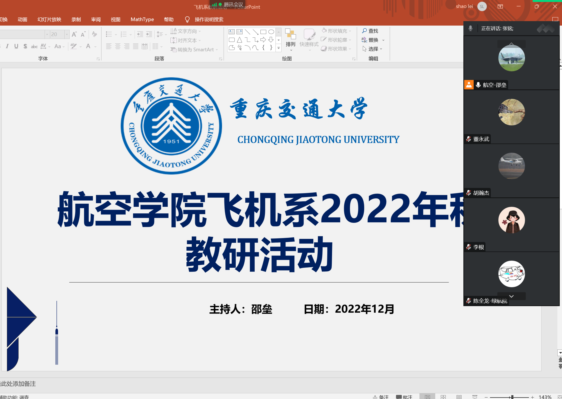
Task: Switch to Normal view icon in status bar
Action: coord(427,397)
